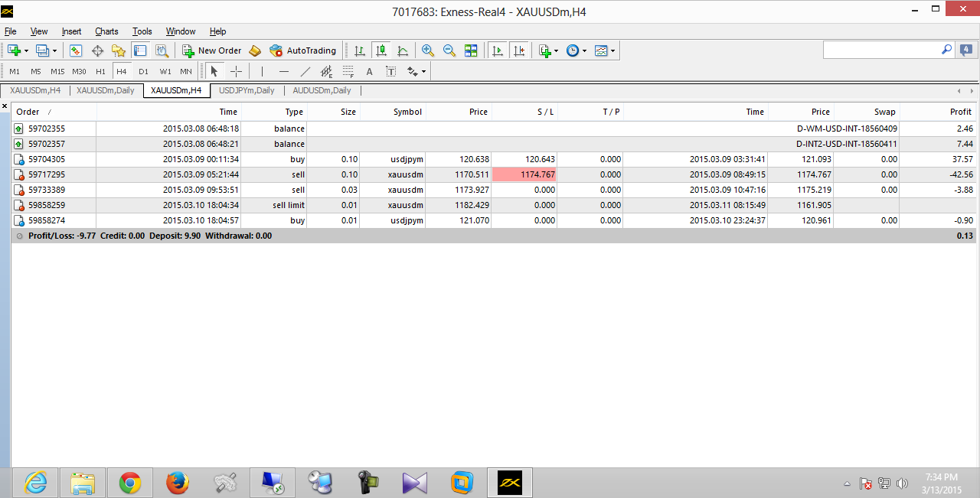This screenshot has width=980, height=498.
Task: Tile chart windows icon
Action: click(471, 50)
